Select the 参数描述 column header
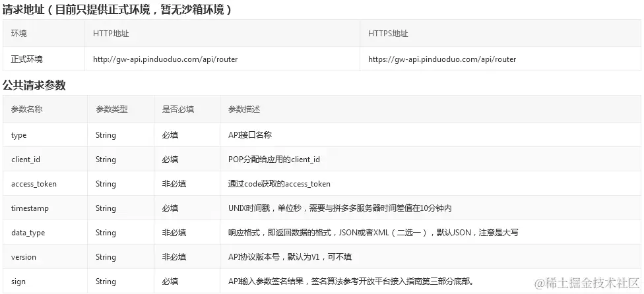The width and height of the screenshot is (644, 294). pos(244,109)
